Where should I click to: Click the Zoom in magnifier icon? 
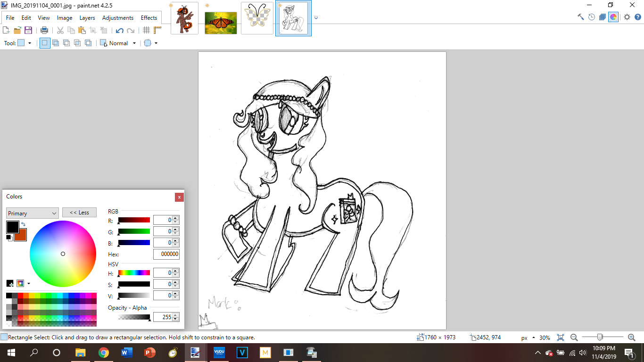click(632, 337)
